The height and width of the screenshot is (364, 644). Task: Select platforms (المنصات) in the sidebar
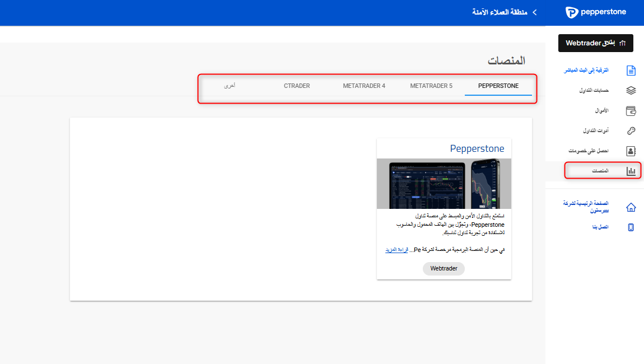[x=600, y=170]
